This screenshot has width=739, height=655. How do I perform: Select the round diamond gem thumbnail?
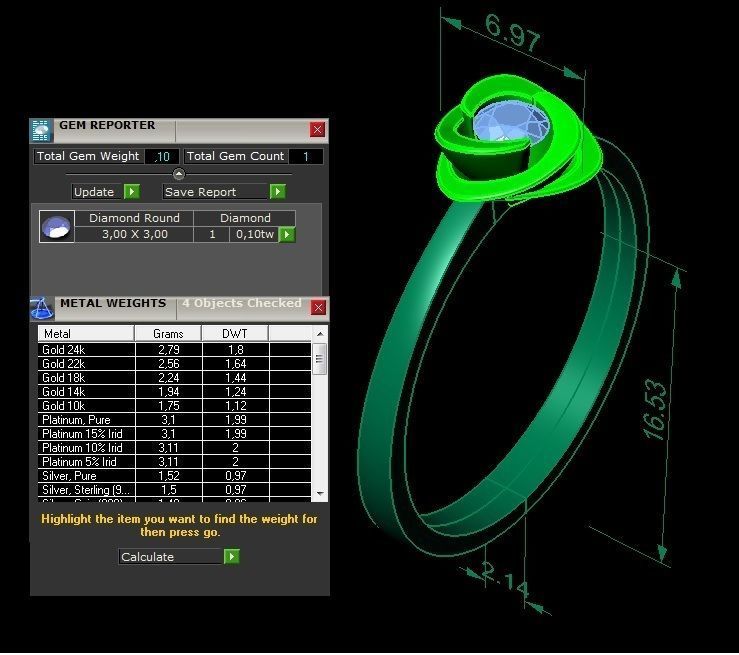[57, 226]
